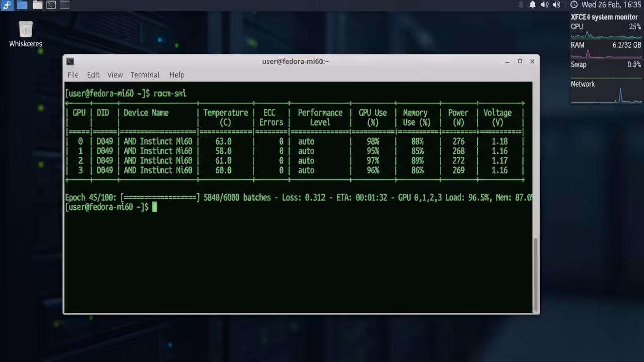Click the clock icon in the panel
The image size is (644, 362).
pyautogui.click(x=574, y=5)
